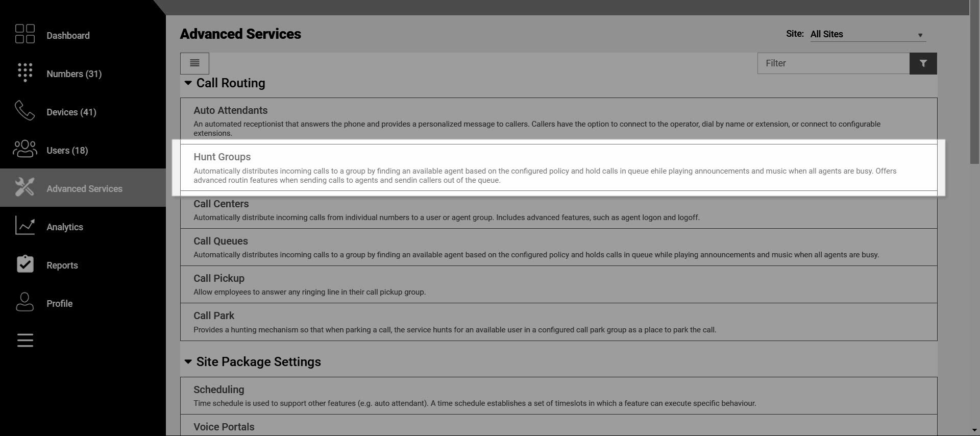
Task: Collapse the sidebar with hamburger icon
Action: point(25,340)
